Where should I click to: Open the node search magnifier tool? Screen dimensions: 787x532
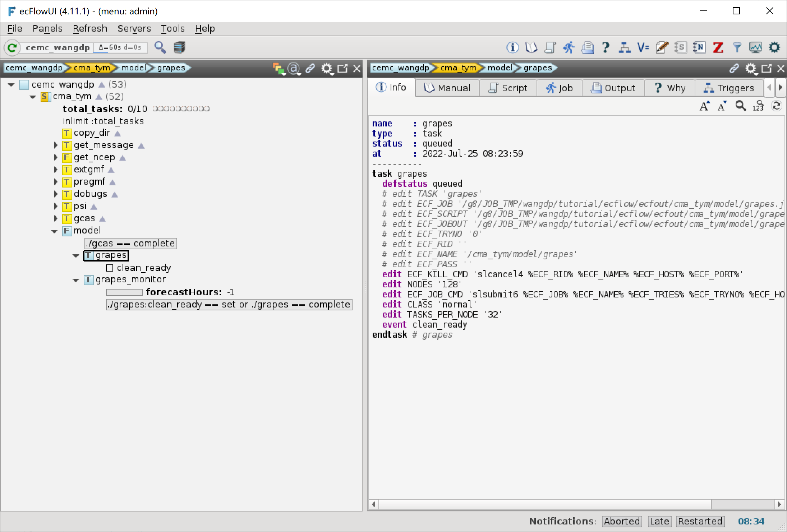click(x=160, y=47)
